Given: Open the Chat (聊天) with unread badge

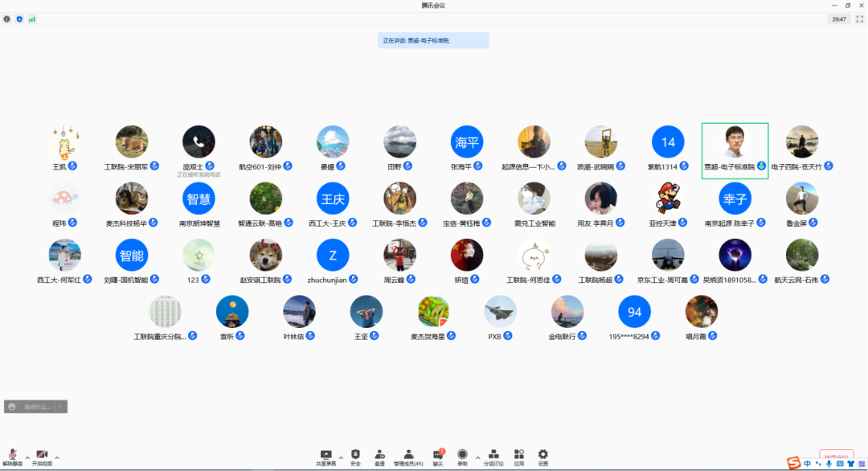Looking at the screenshot, I should click(x=438, y=457).
